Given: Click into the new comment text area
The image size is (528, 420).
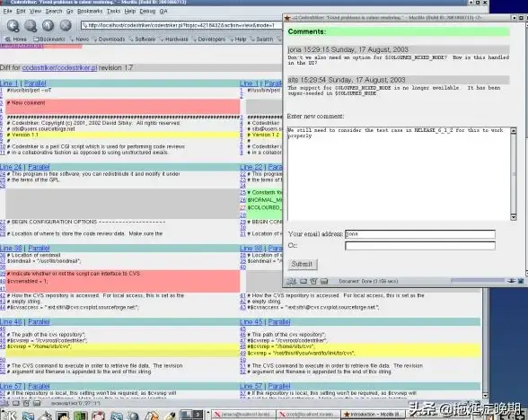Looking at the screenshot, I should point(399,174).
